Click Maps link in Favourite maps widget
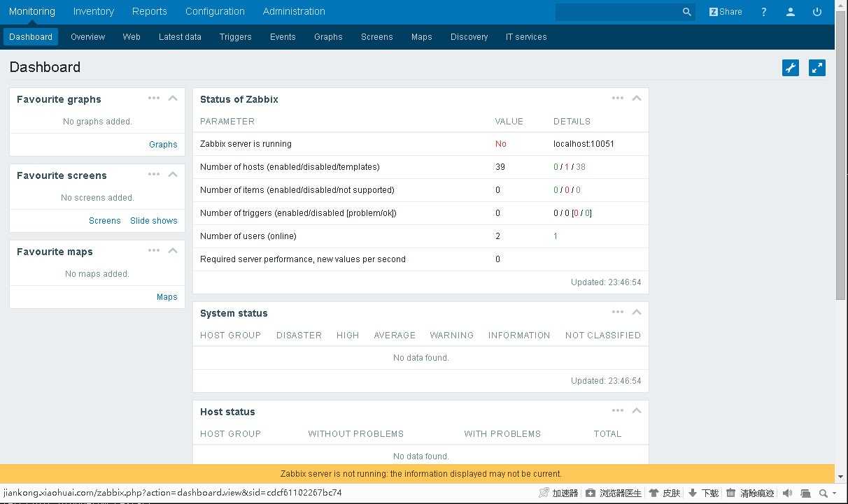 (167, 297)
